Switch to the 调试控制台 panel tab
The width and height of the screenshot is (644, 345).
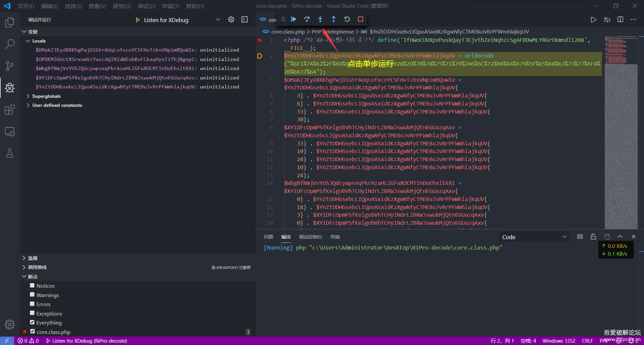(310, 237)
